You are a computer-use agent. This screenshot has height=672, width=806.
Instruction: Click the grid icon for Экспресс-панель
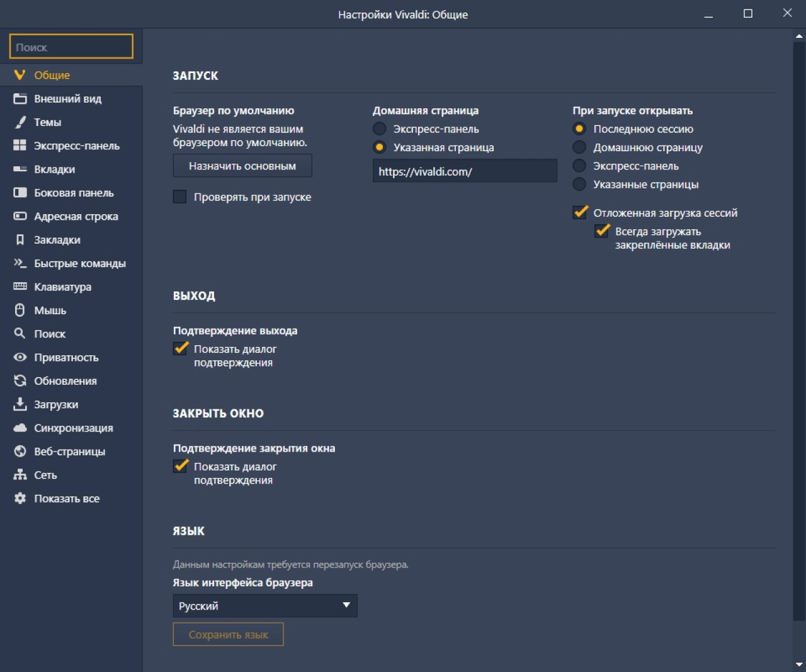[x=20, y=145]
